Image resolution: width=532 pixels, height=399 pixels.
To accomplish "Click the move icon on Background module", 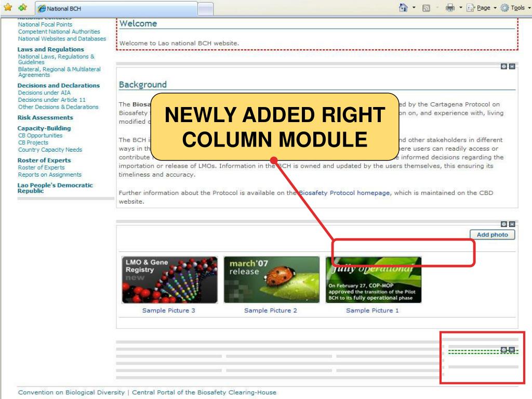I will [x=504, y=66].
